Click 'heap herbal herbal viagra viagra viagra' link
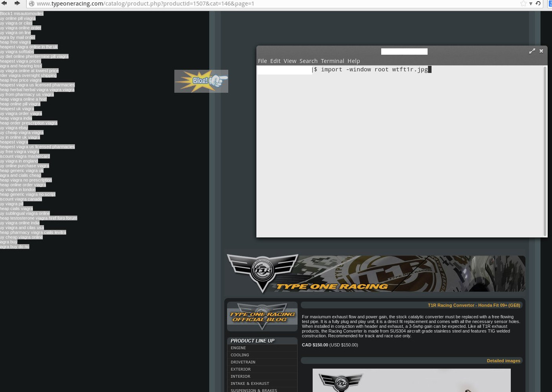552x392 pixels. pyautogui.click(x=37, y=90)
